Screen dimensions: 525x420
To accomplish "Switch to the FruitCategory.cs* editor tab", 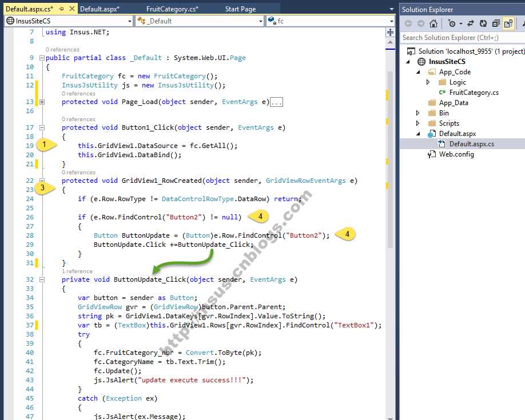I will click(x=172, y=9).
